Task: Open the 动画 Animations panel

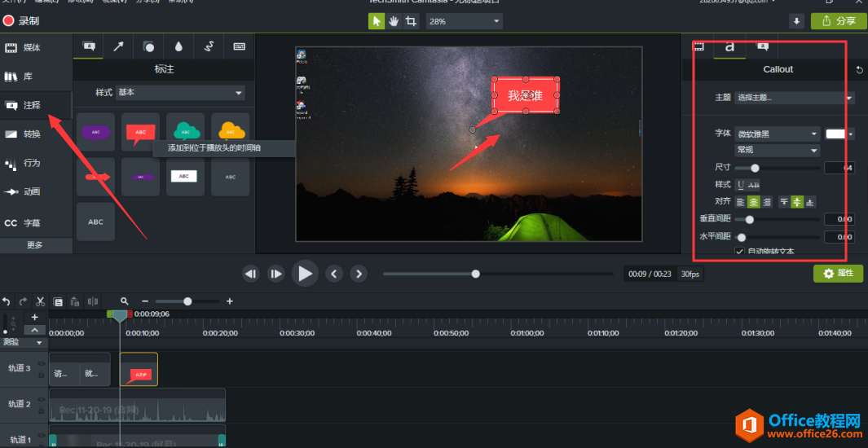Action: click(x=36, y=192)
